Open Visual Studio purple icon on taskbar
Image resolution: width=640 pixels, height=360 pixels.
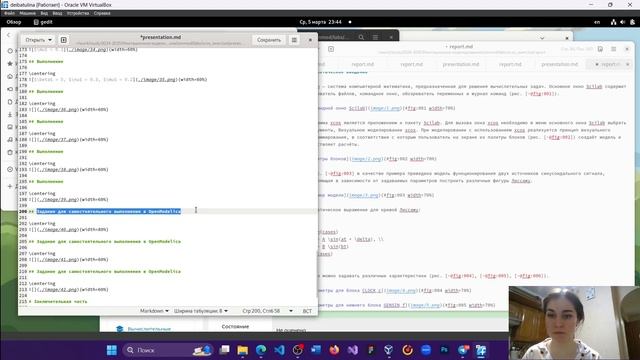pos(353,350)
